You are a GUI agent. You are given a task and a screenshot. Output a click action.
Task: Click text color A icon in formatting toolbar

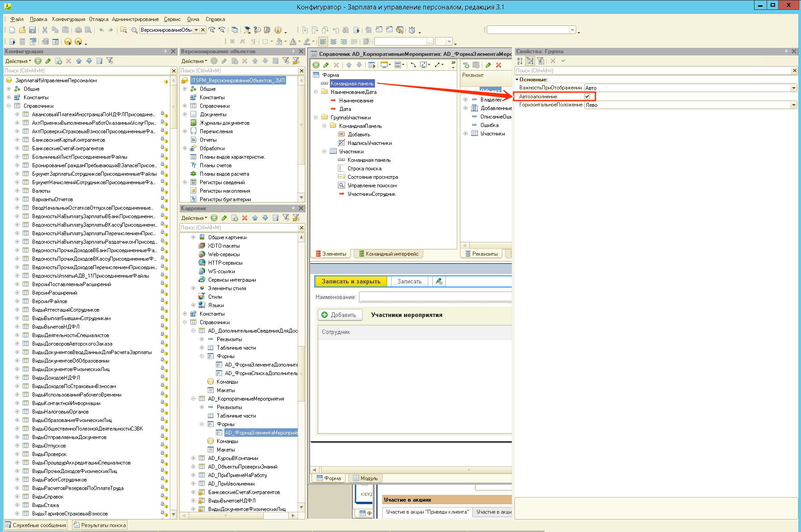click(293, 42)
